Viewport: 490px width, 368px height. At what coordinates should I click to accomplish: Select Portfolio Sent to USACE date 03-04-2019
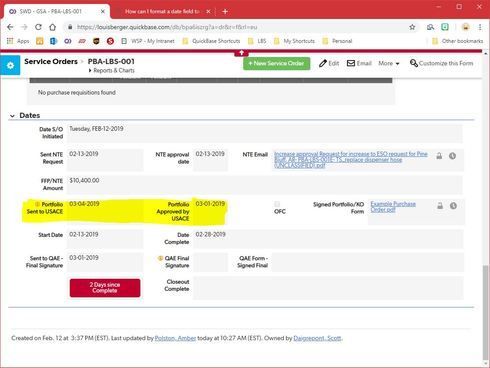(84, 204)
